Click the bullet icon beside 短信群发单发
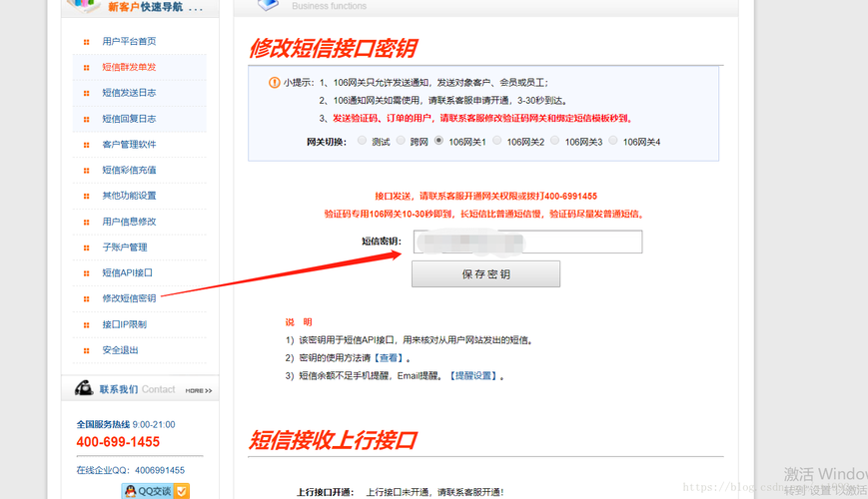This screenshot has height=499, width=868. pyautogui.click(x=86, y=68)
